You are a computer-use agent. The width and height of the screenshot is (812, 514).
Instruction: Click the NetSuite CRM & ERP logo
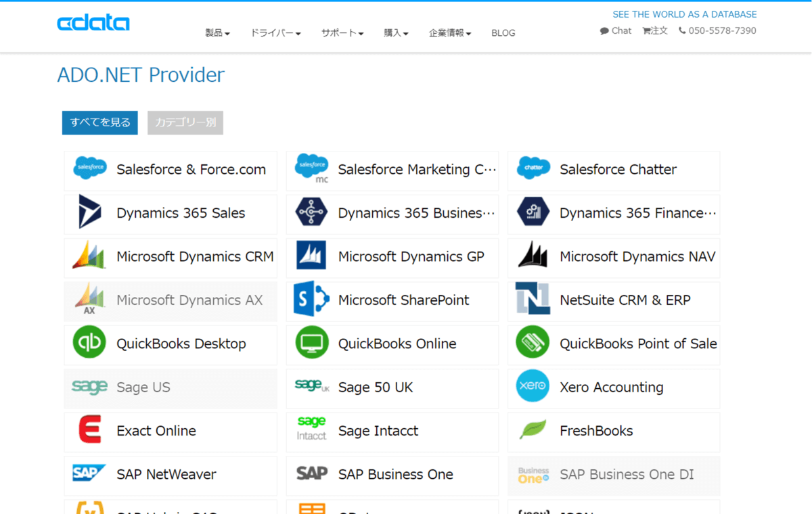click(x=533, y=299)
